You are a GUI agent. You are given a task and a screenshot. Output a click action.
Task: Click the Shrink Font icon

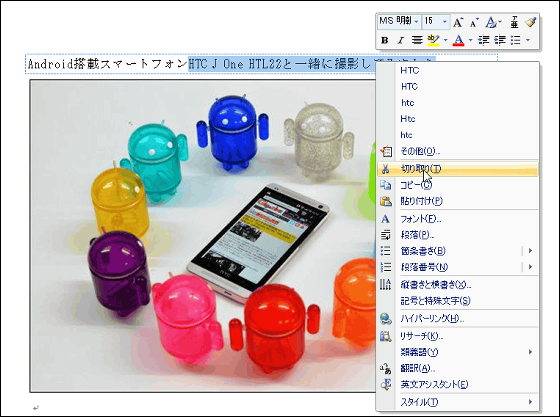pos(474,23)
